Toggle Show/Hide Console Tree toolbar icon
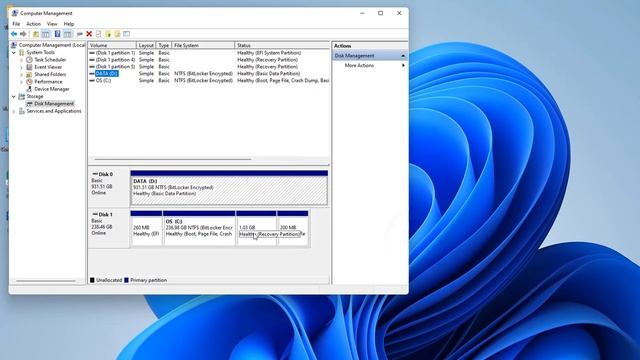Image resolution: width=640 pixels, height=360 pixels. click(46, 34)
